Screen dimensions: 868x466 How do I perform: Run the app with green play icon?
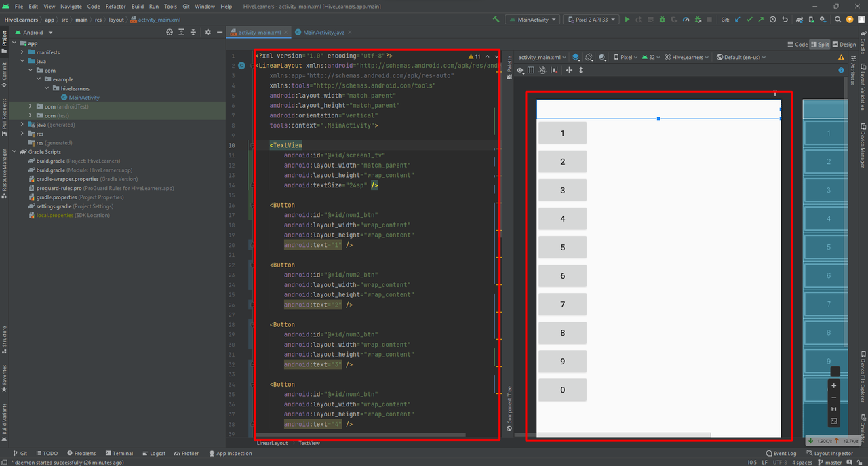coord(627,20)
